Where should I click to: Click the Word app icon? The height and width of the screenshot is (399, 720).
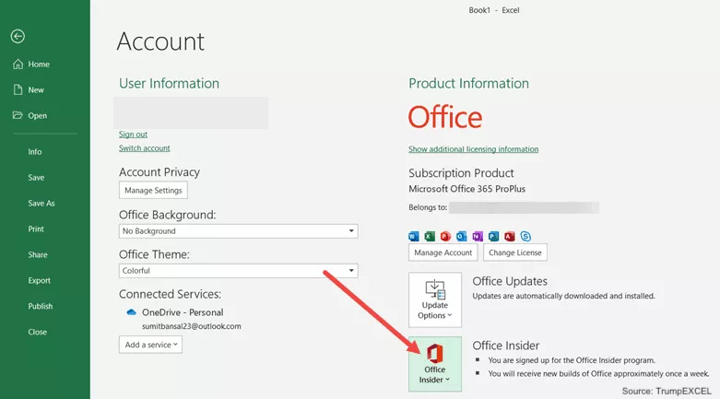point(414,236)
